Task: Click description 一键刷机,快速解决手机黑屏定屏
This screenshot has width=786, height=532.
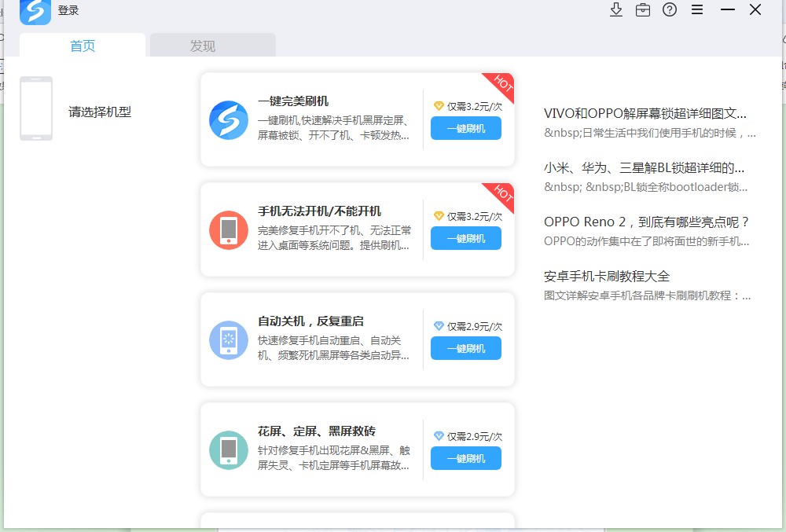Action: click(x=334, y=128)
